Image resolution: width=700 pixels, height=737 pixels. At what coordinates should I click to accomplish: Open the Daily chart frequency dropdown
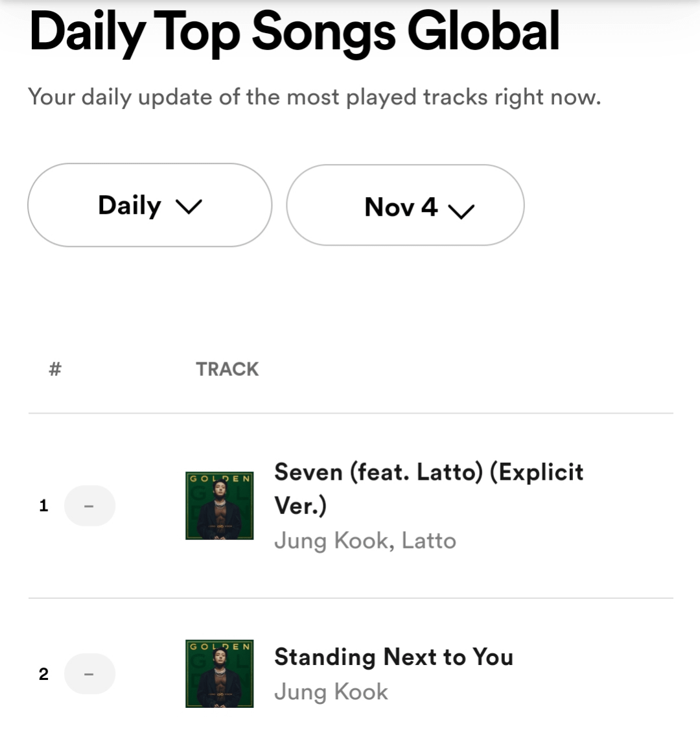149,205
